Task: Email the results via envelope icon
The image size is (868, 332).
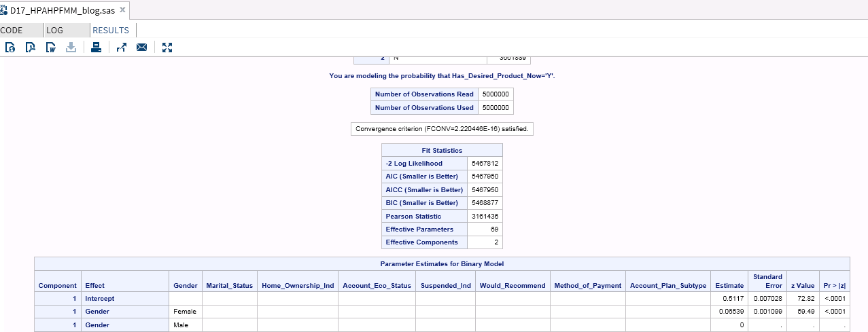Action: (x=142, y=48)
